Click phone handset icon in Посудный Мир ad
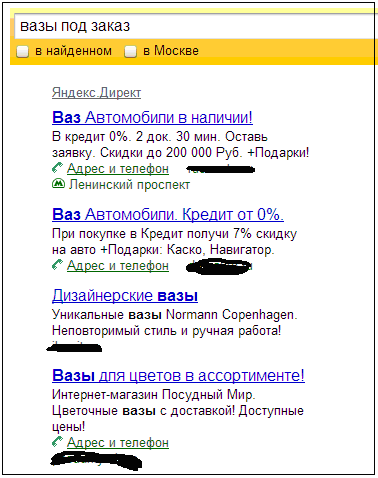 57,442
